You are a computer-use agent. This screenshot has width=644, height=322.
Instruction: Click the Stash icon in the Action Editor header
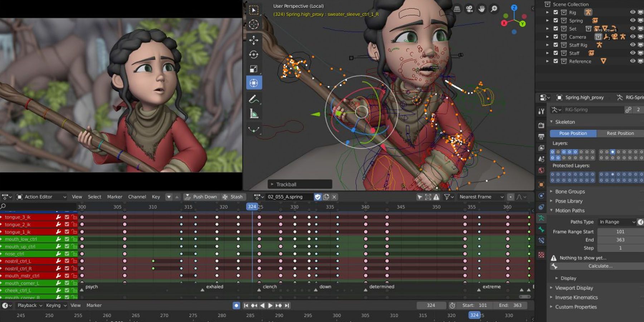pyautogui.click(x=224, y=197)
